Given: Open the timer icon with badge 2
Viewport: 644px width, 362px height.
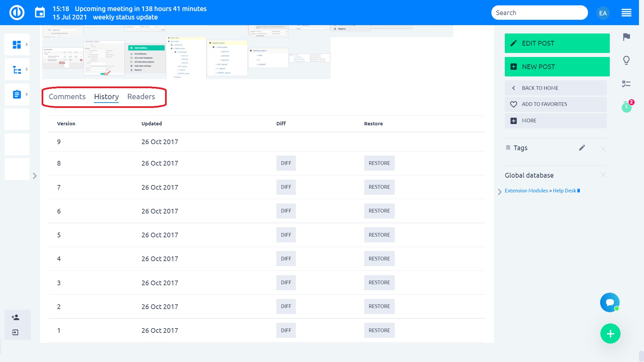Looking at the screenshot, I should tap(626, 107).
